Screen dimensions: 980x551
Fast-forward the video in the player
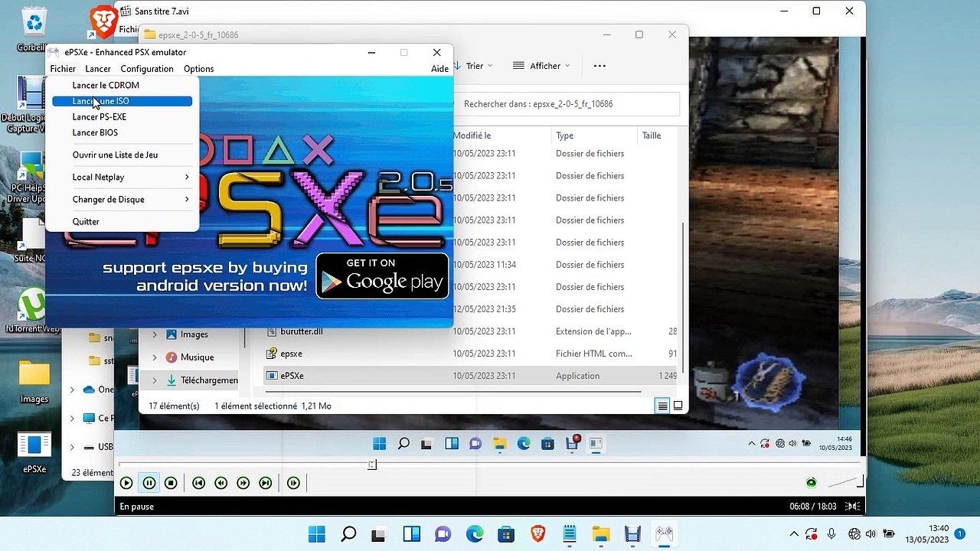[x=243, y=483]
